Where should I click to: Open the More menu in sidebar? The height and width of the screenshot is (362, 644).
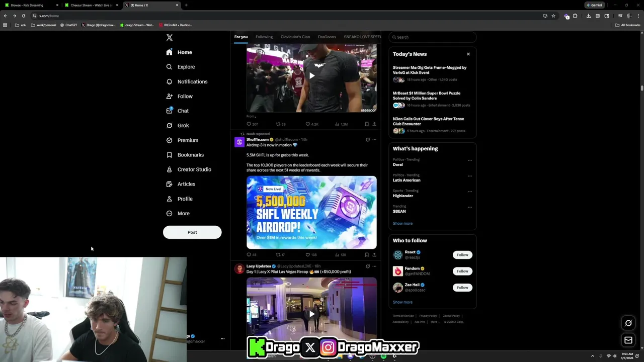click(178, 214)
